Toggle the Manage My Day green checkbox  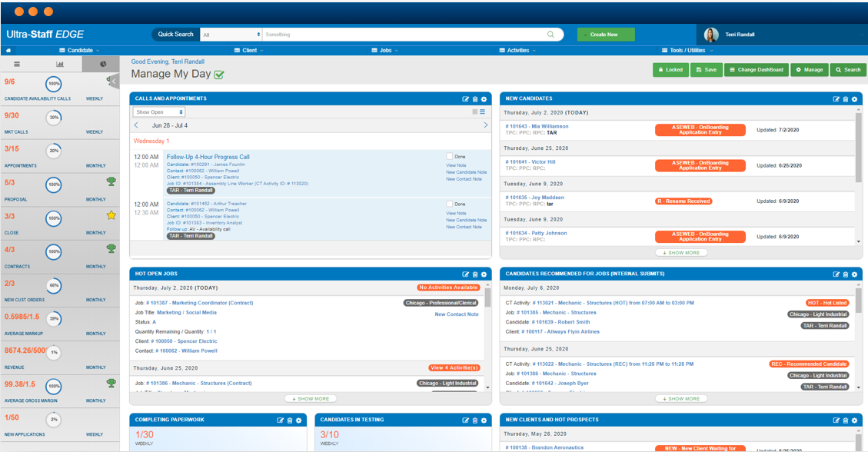[219, 75]
